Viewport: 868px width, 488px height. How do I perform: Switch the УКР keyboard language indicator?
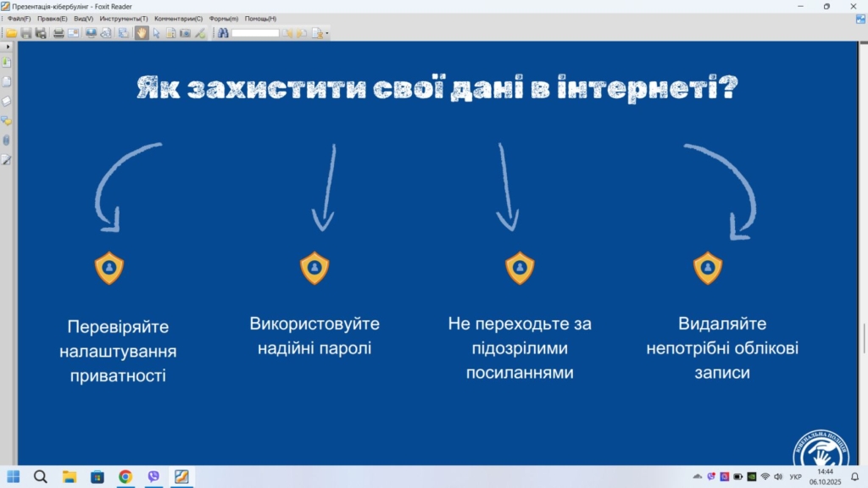[795, 477]
